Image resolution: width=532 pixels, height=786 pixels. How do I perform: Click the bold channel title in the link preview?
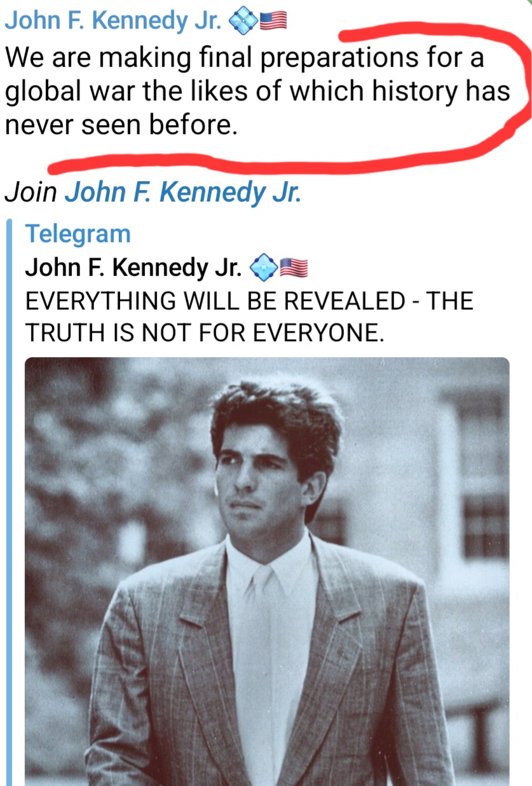click(x=133, y=268)
